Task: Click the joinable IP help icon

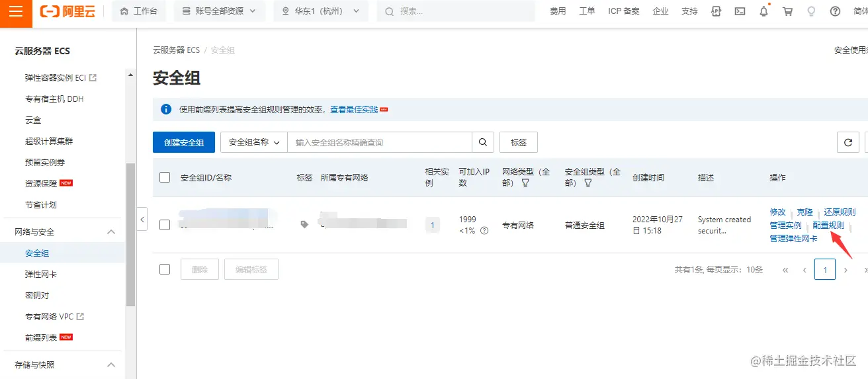Action: [484, 231]
